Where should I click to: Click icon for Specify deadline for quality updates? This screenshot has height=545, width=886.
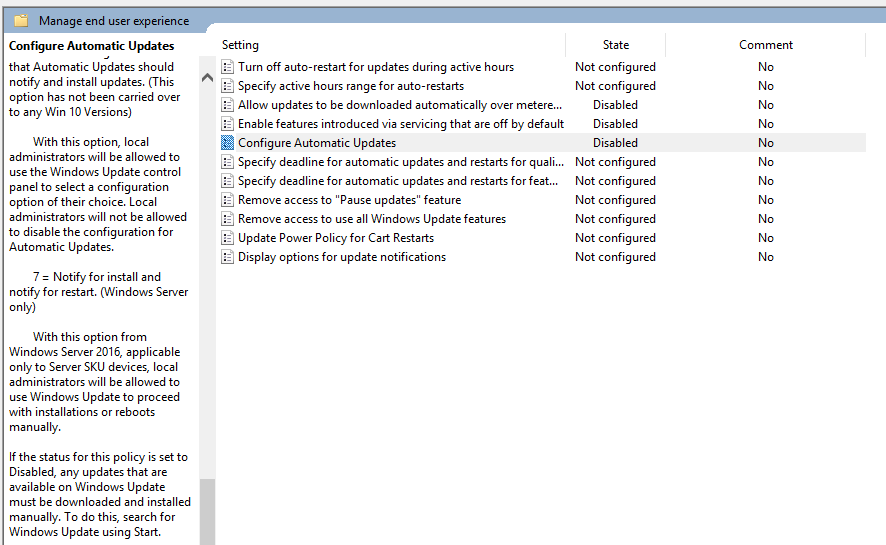(x=227, y=162)
